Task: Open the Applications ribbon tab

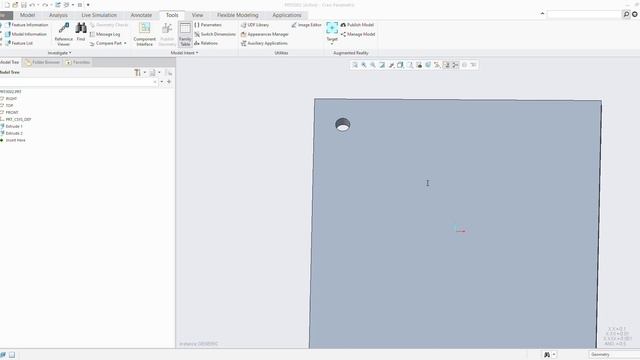Action: [287, 15]
